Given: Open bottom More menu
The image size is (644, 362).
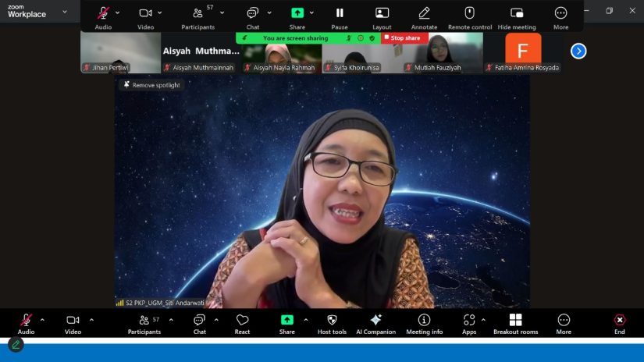Looking at the screenshot, I should tap(564, 324).
